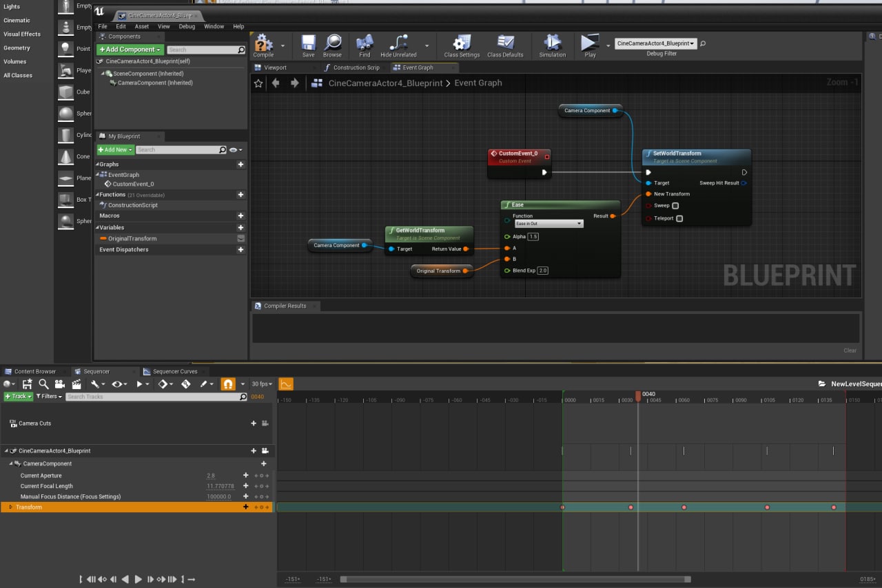The image size is (882, 588).
Task: Favorite the Event Graph with star icon
Action: [258, 83]
